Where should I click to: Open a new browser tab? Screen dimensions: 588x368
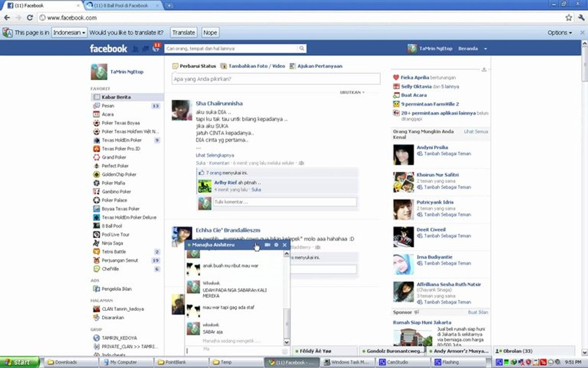[x=169, y=5]
